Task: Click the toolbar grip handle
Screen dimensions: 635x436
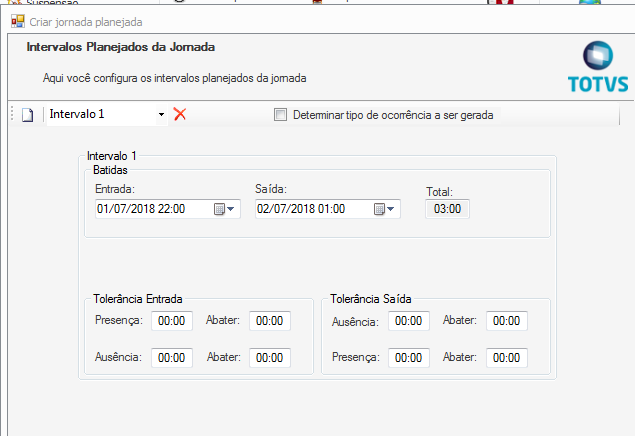Action: (12, 114)
